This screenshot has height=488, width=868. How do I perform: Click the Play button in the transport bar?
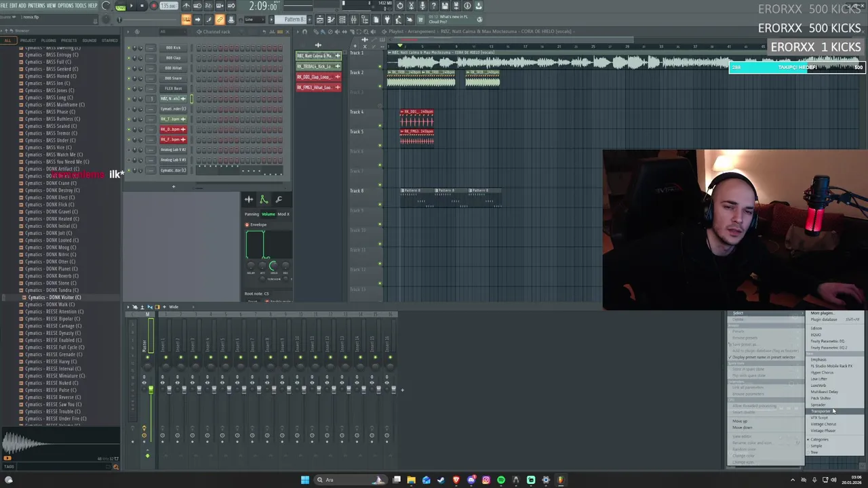click(132, 6)
